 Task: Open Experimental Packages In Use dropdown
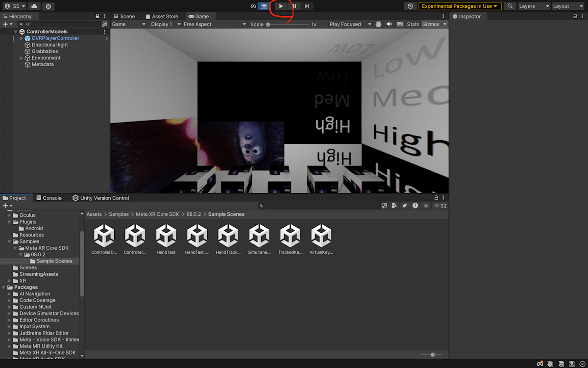tap(460, 6)
